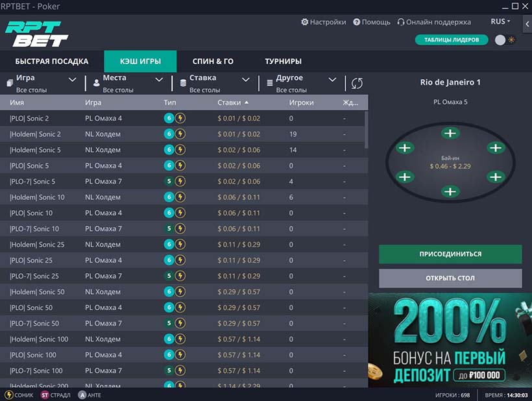The width and height of the screenshot is (532, 401).
Task: Switch to Быстрая посадка tab
Action: coord(51,62)
